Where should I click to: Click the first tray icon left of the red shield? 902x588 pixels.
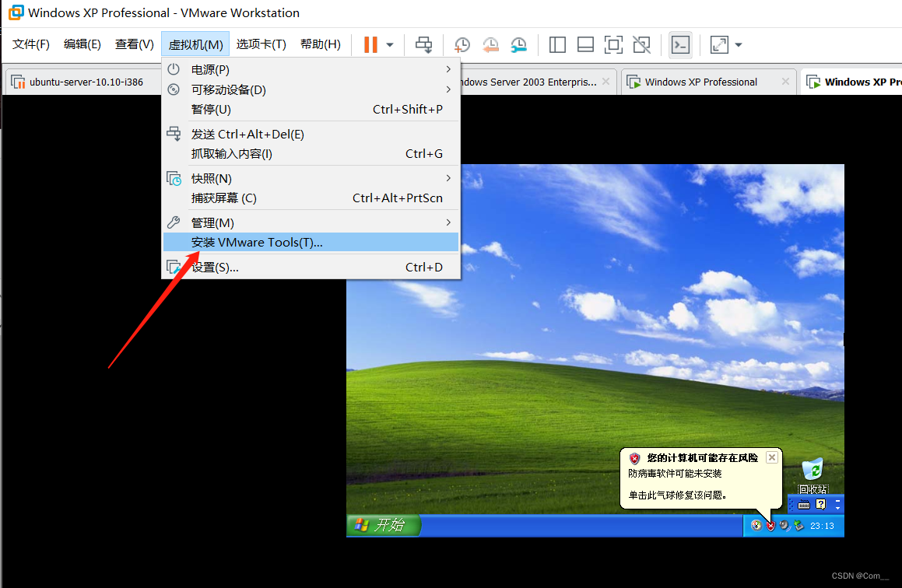pyautogui.click(x=756, y=525)
